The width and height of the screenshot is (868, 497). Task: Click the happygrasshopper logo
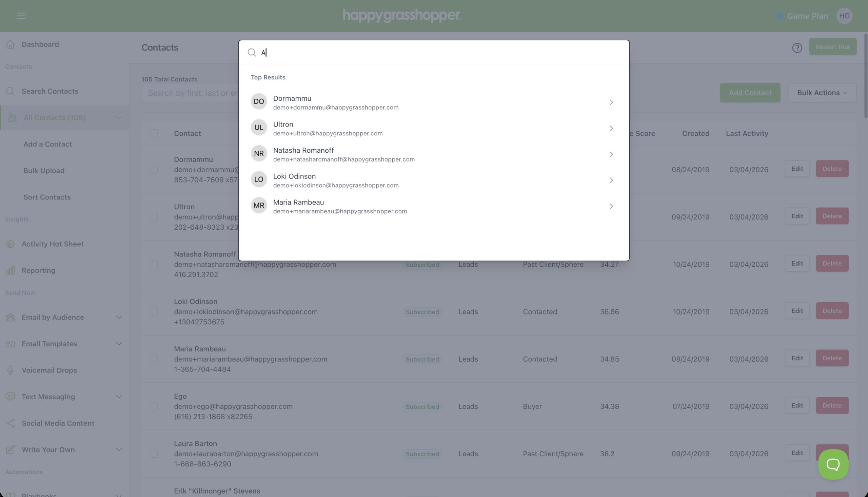coord(402,16)
